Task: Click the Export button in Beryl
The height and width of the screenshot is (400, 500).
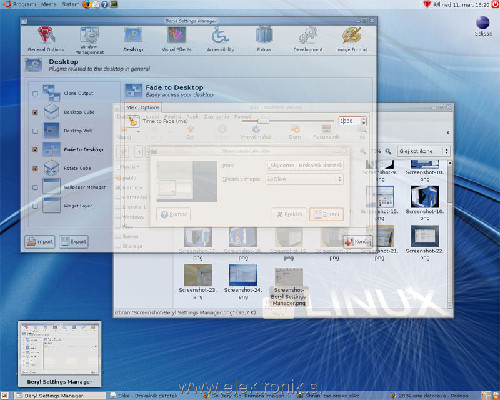Action: pyautogui.click(x=74, y=242)
